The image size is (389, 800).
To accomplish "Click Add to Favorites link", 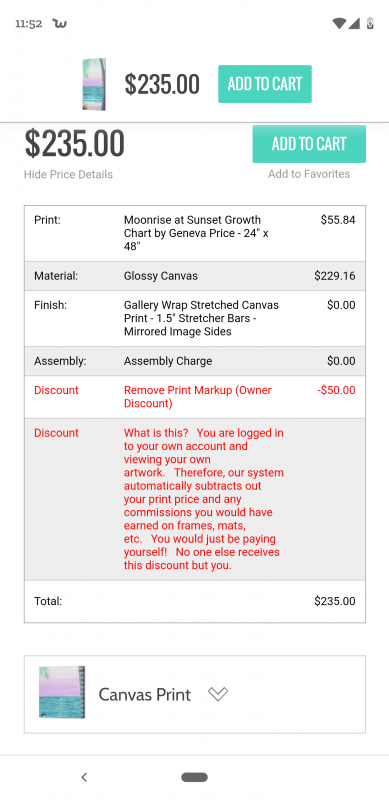I will click(x=309, y=174).
